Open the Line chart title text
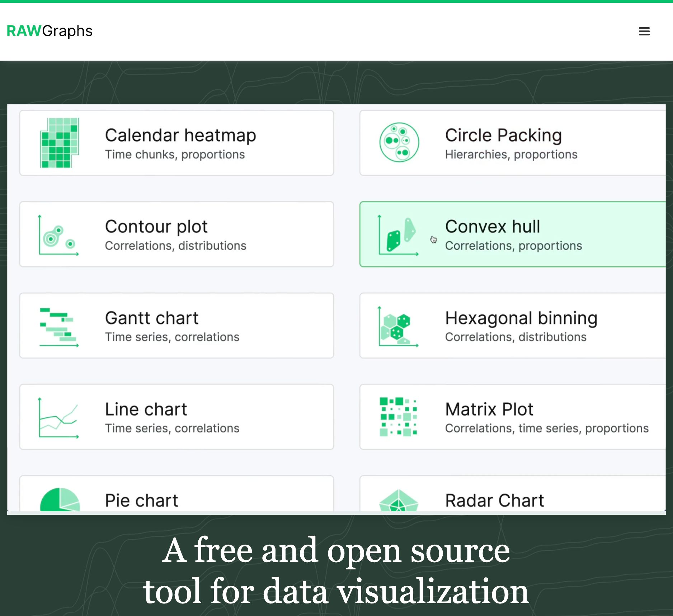This screenshot has height=616, width=673. [x=146, y=409]
